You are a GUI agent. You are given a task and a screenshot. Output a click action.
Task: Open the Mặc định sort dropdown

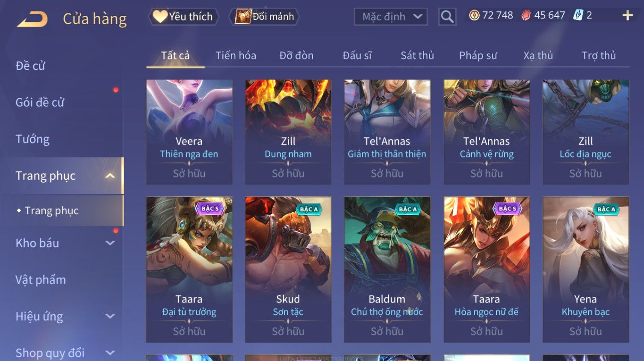click(390, 17)
